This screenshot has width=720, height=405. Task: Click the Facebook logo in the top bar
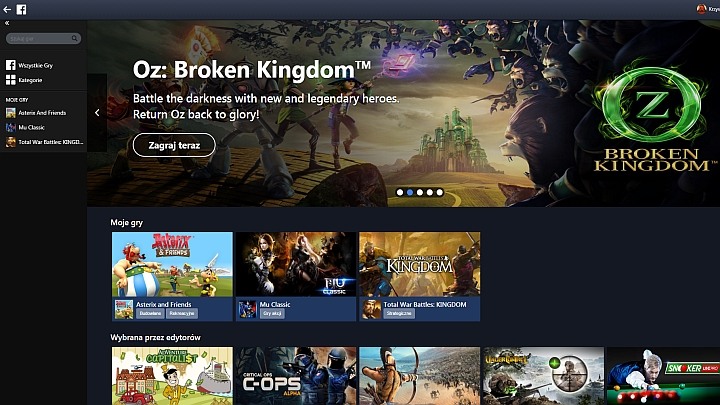(22, 9)
